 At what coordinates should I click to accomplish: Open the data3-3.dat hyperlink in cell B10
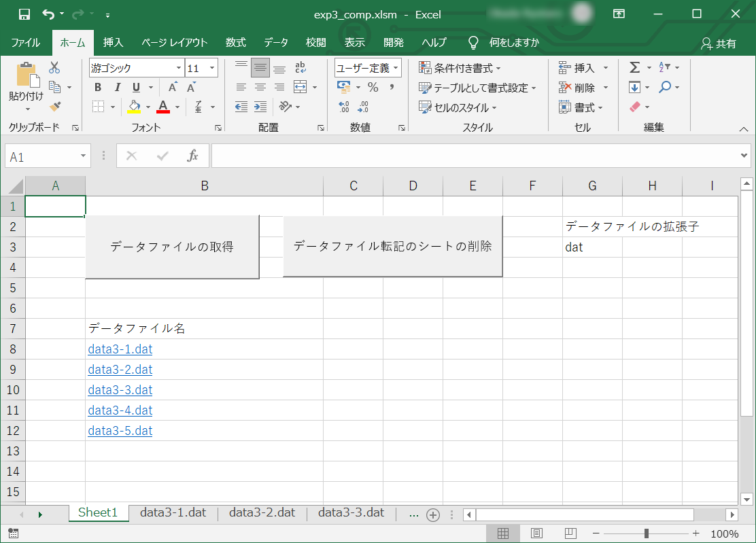point(120,390)
